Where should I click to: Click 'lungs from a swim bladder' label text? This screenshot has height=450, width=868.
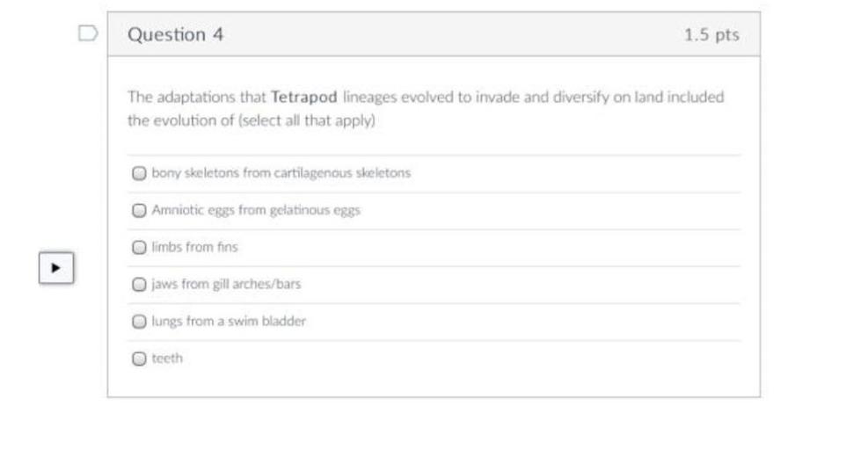(x=229, y=321)
